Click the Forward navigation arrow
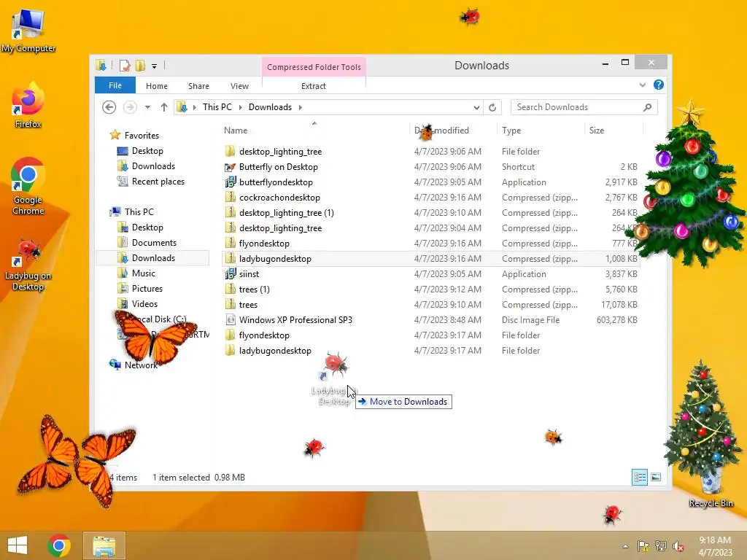 130,107
